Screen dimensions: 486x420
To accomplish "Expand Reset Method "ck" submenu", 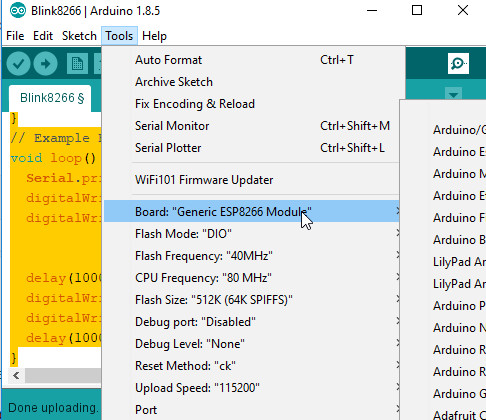I will [x=251, y=366].
